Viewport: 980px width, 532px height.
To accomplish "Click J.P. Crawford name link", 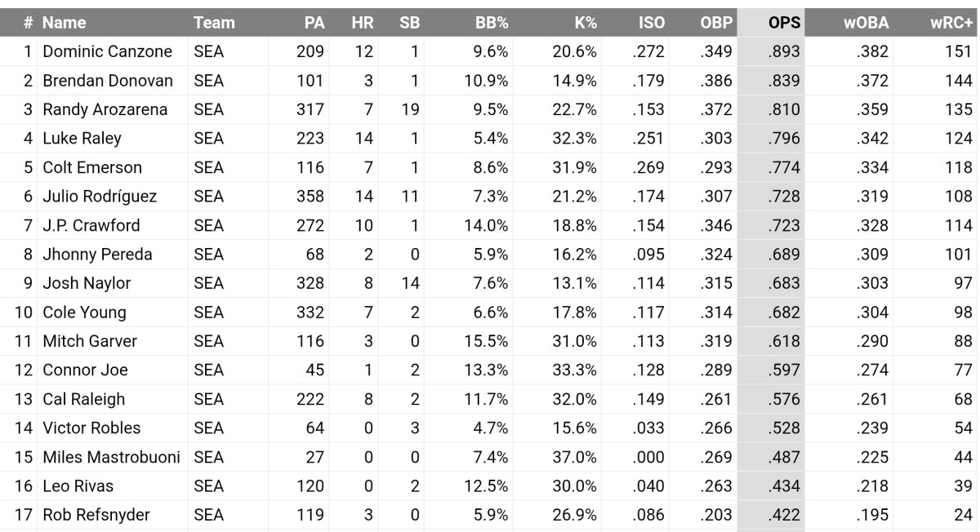I will click(x=91, y=225).
